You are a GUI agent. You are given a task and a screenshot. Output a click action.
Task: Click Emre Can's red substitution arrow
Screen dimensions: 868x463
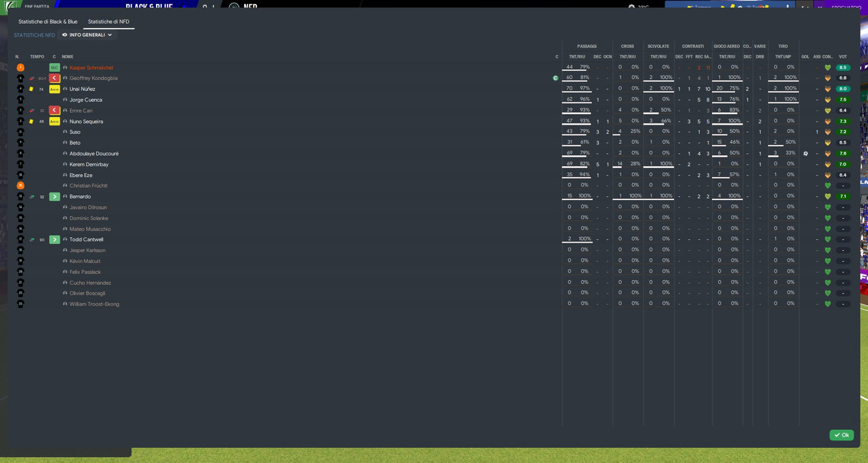coord(54,110)
